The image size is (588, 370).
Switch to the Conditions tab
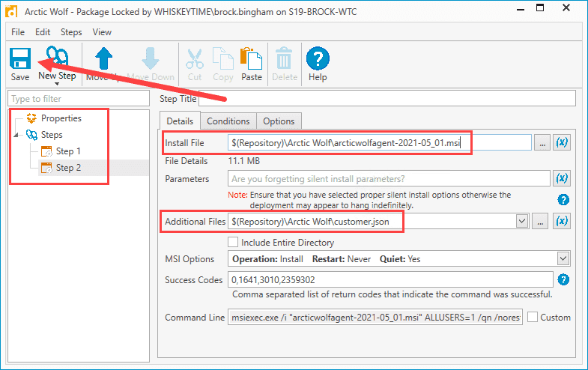coord(228,121)
